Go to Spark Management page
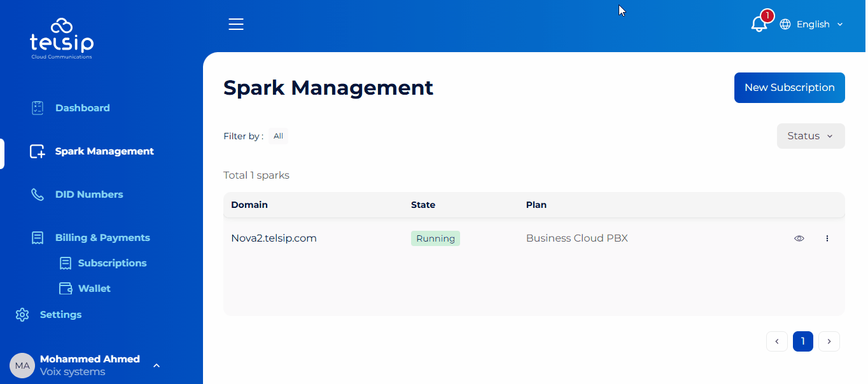Image resolution: width=868 pixels, height=384 pixels. pos(104,151)
